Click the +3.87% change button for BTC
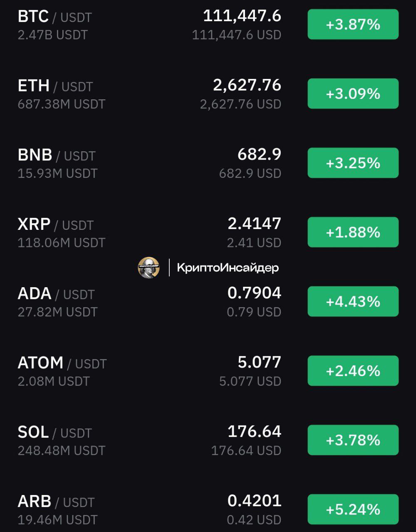The image size is (416, 532). 353,25
